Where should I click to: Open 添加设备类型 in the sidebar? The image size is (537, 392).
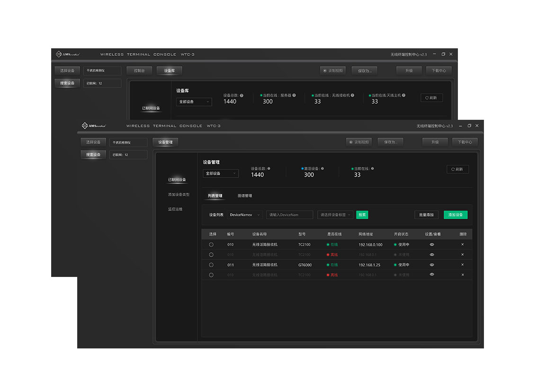click(x=179, y=195)
